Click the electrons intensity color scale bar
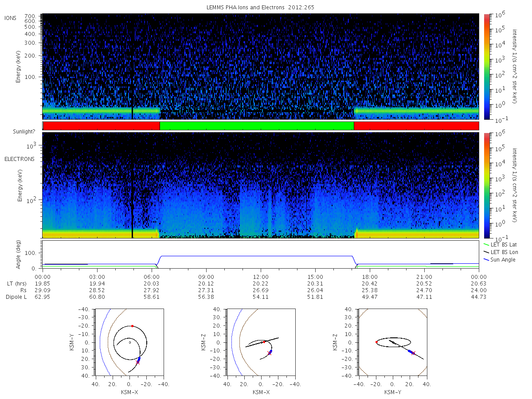 tap(486, 185)
